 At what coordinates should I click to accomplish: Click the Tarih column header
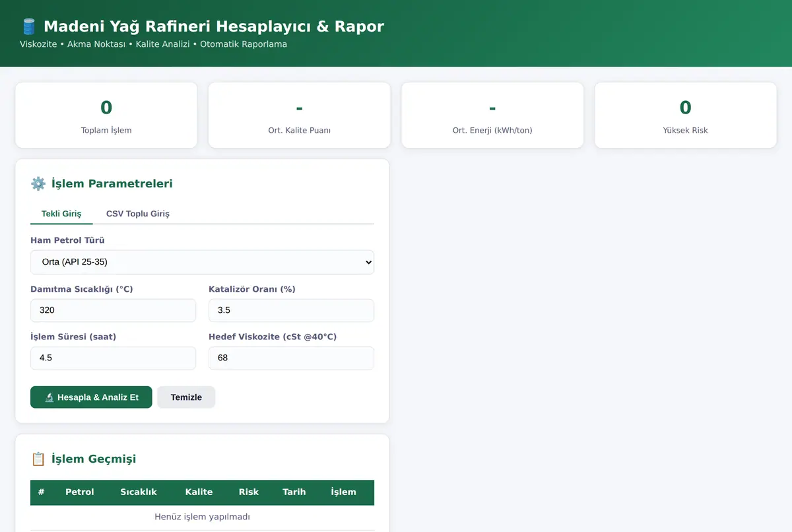pos(294,492)
